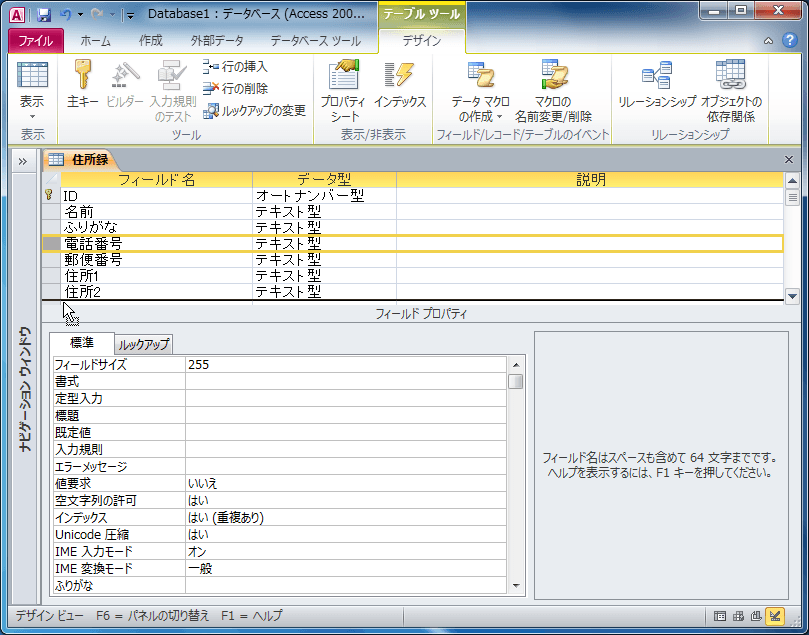Open the データベース ツール ribbon tab
The image size is (809, 635).
click(x=315, y=41)
